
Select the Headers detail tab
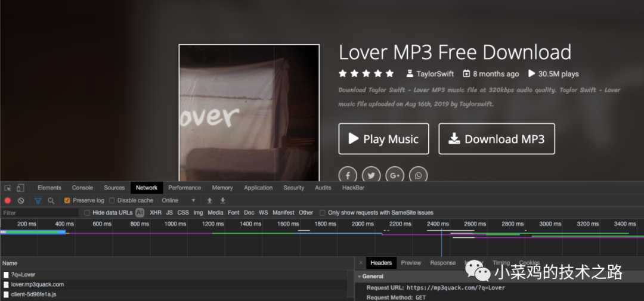pyautogui.click(x=381, y=263)
